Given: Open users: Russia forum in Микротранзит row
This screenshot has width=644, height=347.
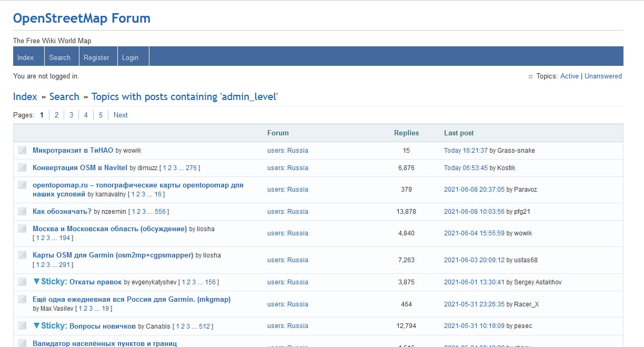Looking at the screenshot, I should (288, 151).
